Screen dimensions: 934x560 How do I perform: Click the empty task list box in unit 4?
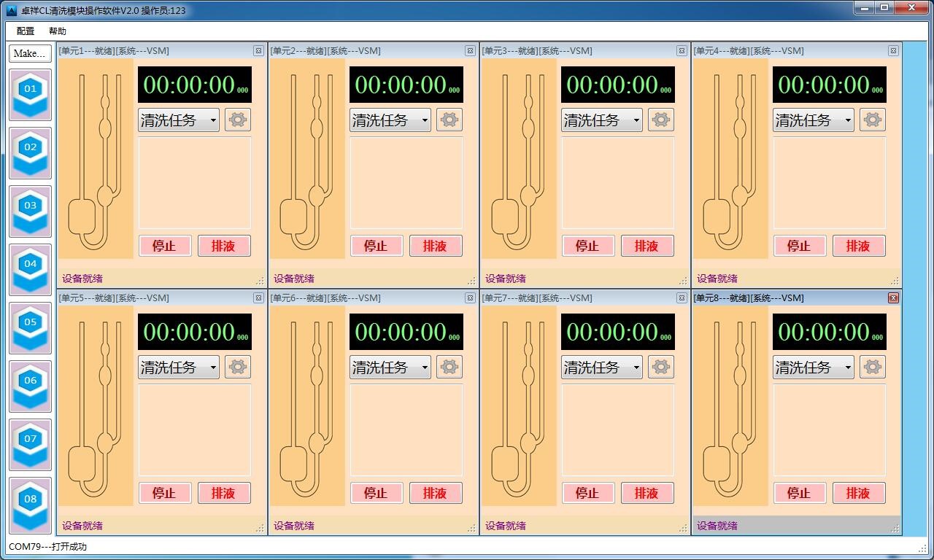pos(829,182)
